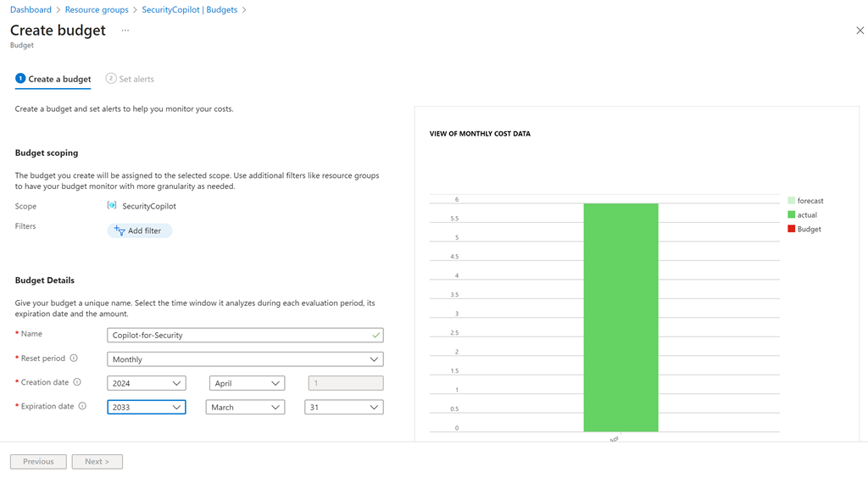868x478 pixels.
Task: Open the expiration month March dropdown
Action: pyautogui.click(x=245, y=408)
